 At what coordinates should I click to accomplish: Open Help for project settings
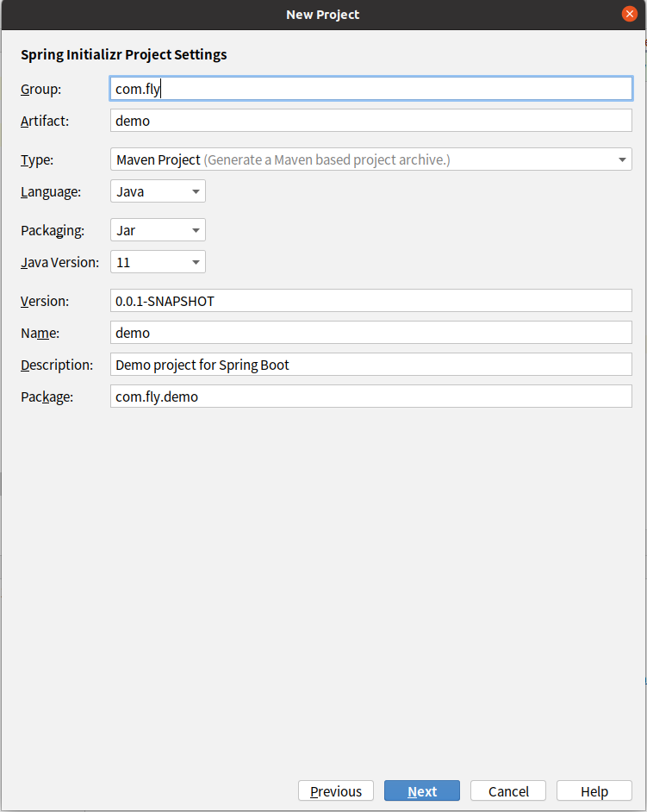tap(594, 790)
